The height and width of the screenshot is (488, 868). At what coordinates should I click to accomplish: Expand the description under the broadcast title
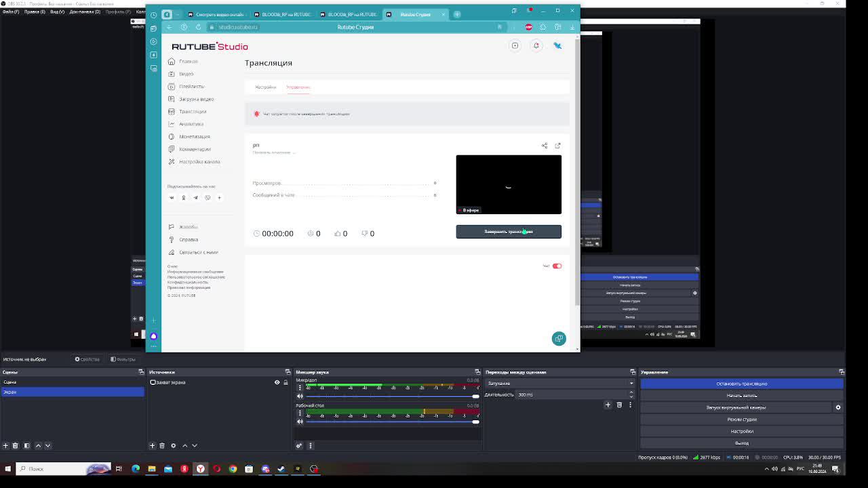[274, 152]
